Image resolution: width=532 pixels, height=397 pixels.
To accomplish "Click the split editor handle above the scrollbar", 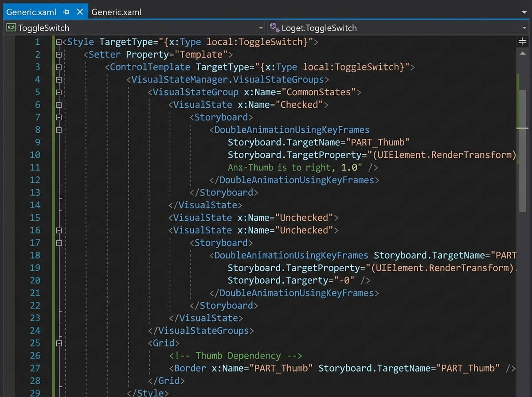I will pos(522,41).
